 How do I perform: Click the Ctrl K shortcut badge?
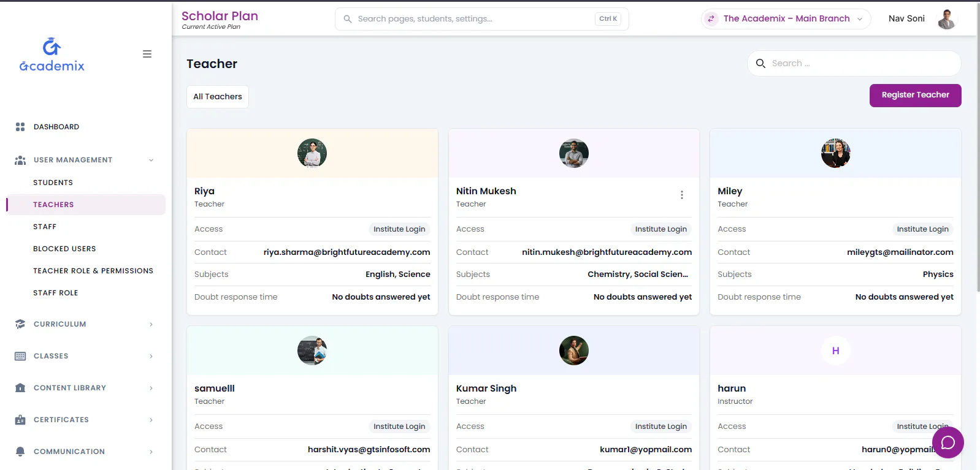pyautogui.click(x=608, y=19)
